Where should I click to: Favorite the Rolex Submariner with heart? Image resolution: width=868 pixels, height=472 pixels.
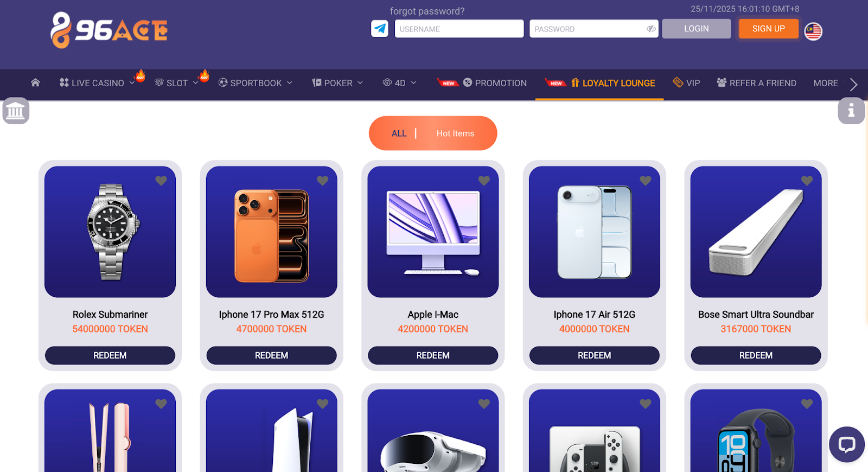tap(161, 181)
